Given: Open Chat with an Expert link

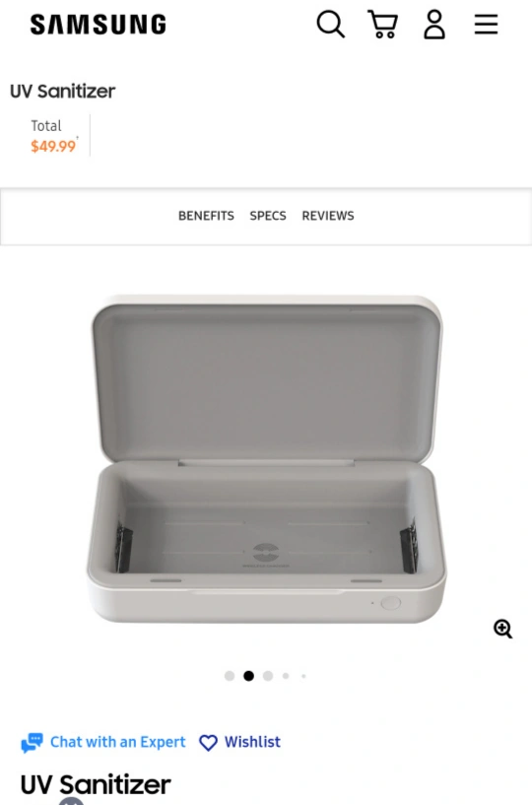Looking at the screenshot, I should tap(117, 742).
